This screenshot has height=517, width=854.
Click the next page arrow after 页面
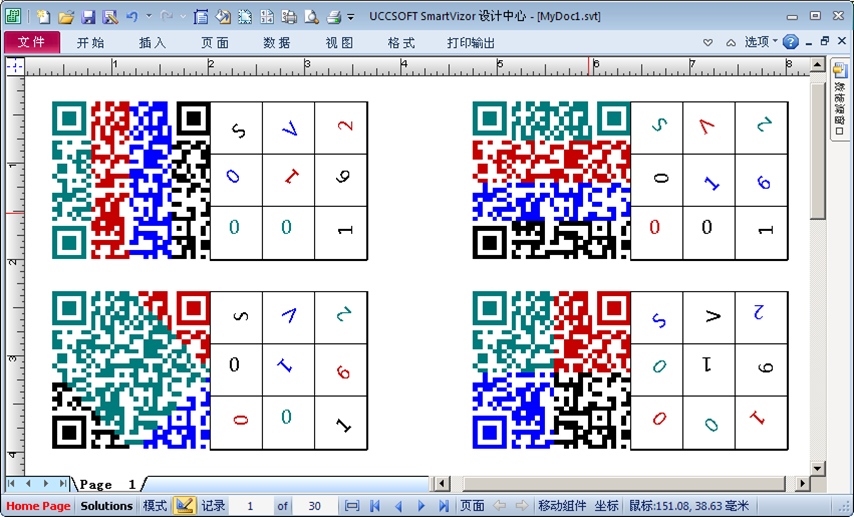[522, 506]
